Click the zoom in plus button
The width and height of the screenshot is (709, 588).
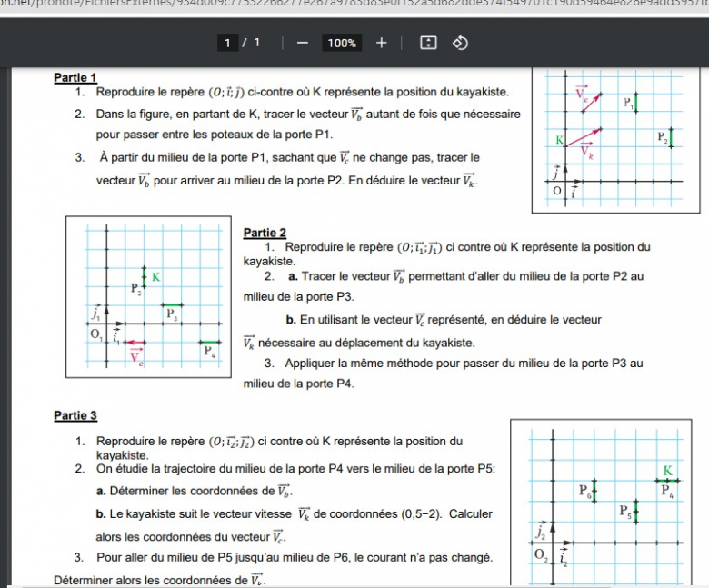381,43
